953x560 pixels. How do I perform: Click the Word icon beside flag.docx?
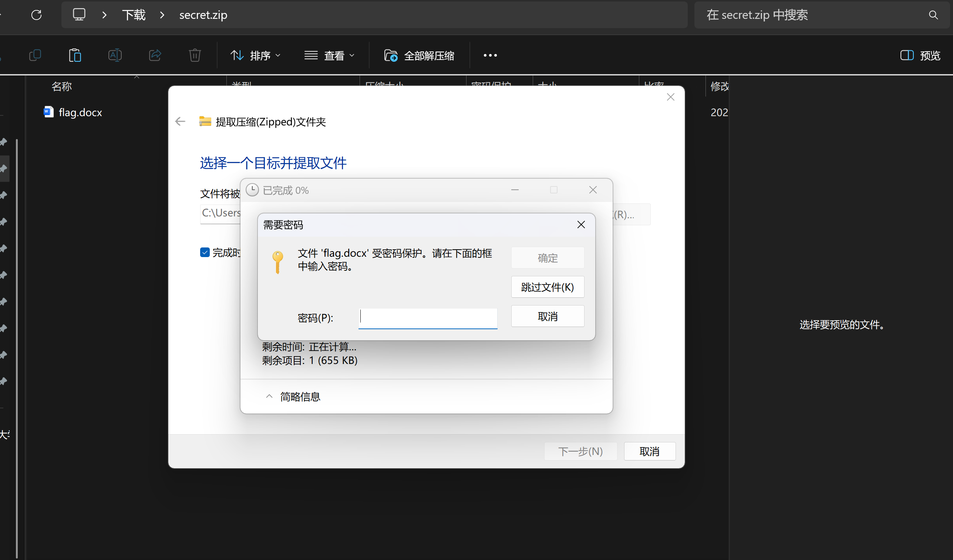tap(48, 112)
